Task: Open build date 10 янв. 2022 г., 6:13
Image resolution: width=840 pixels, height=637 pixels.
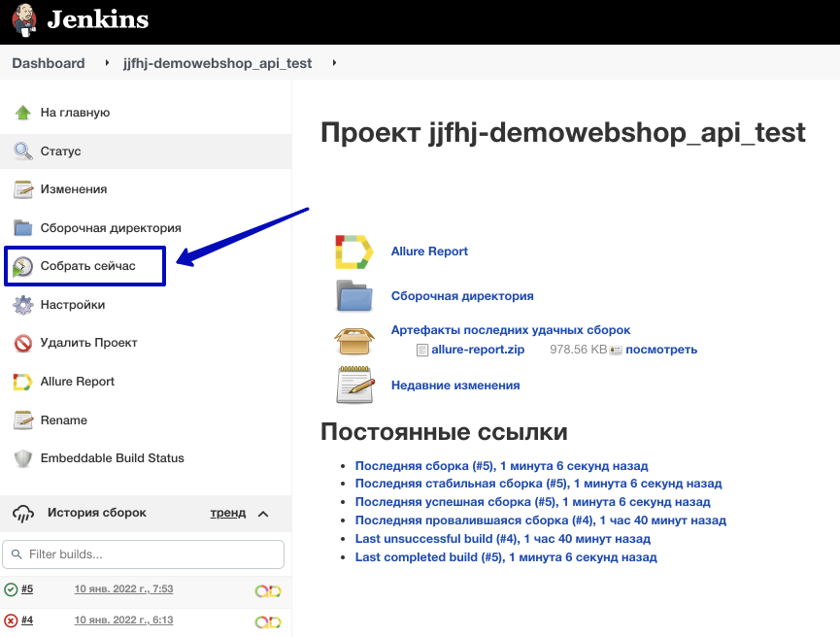Action: click(123, 620)
